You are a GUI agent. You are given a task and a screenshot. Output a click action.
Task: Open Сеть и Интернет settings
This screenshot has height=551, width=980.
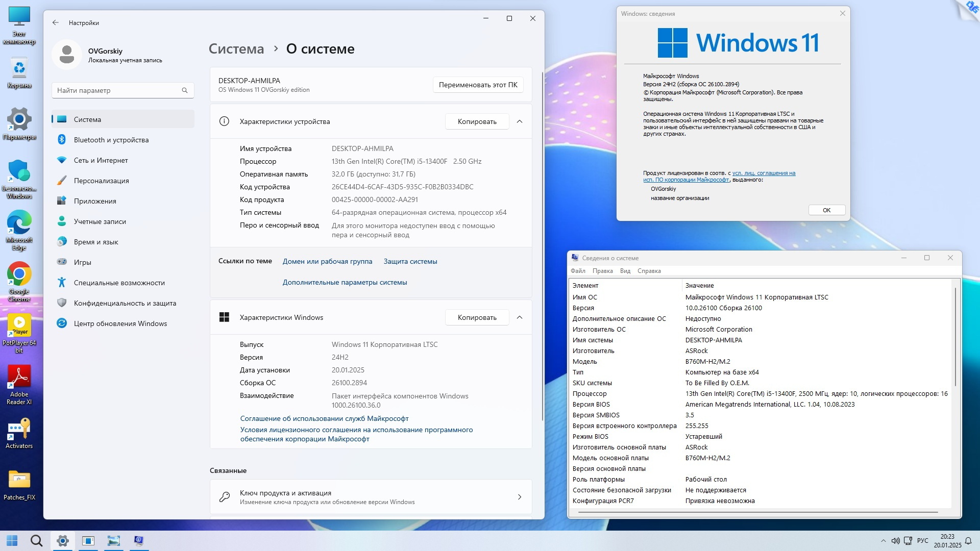pyautogui.click(x=101, y=160)
